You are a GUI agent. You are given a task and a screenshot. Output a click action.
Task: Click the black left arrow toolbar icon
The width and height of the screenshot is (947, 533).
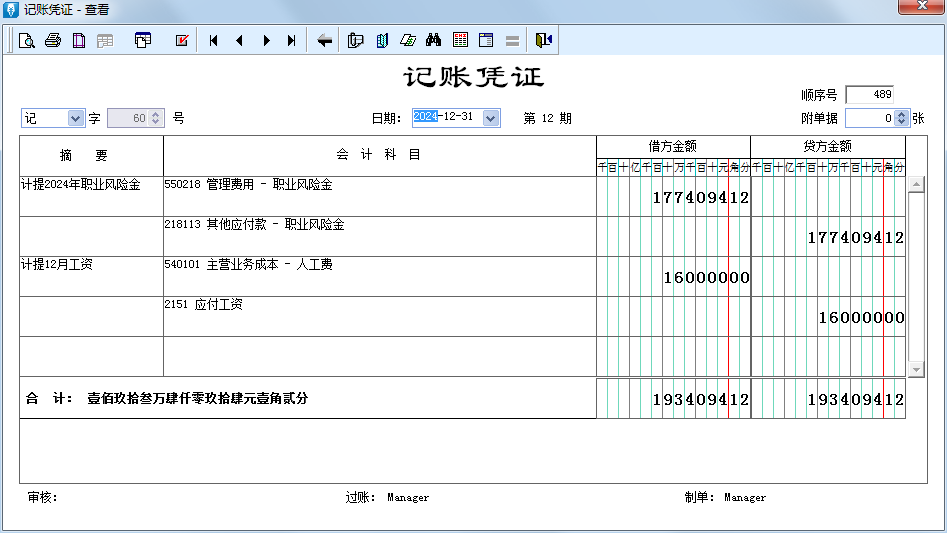pyautogui.click(x=324, y=40)
